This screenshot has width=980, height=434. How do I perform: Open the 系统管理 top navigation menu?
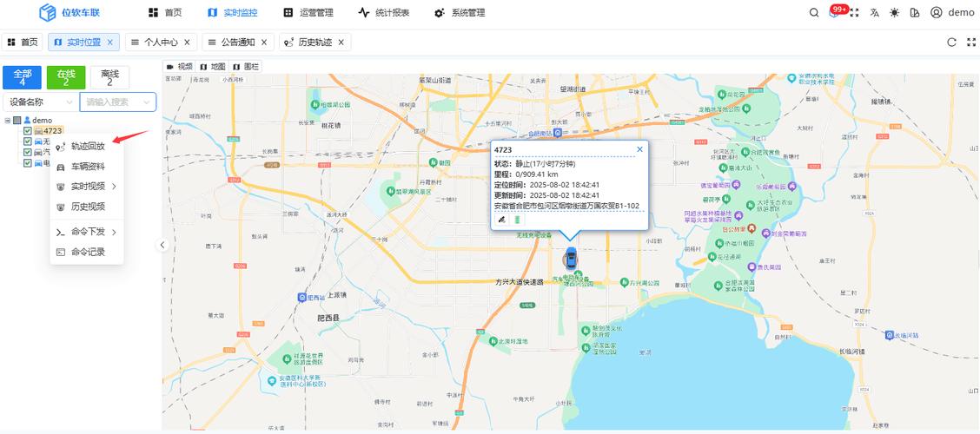[x=460, y=12]
